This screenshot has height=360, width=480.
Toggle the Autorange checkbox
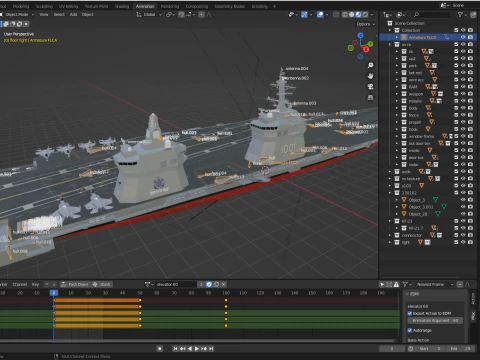tap(410, 330)
